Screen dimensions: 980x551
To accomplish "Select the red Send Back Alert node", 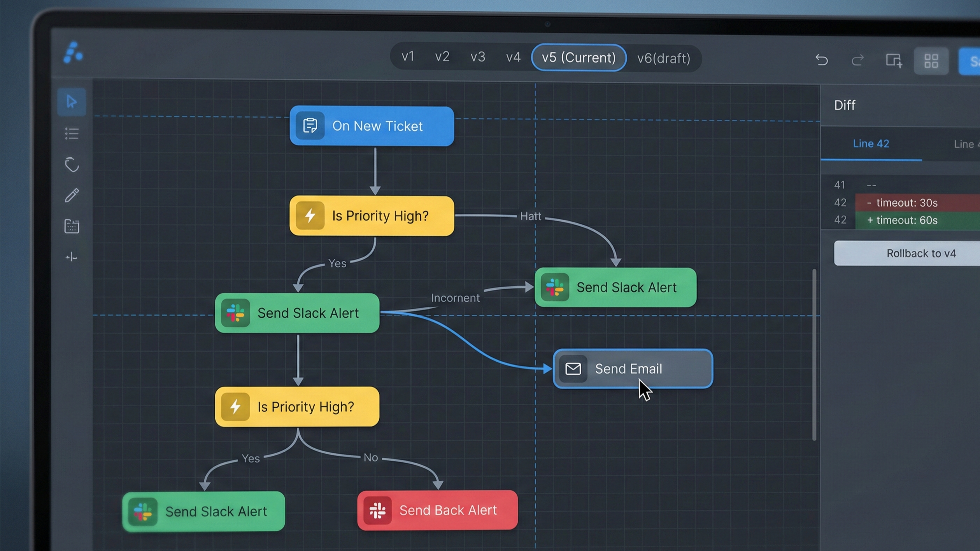I will pyautogui.click(x=437, y=510).
